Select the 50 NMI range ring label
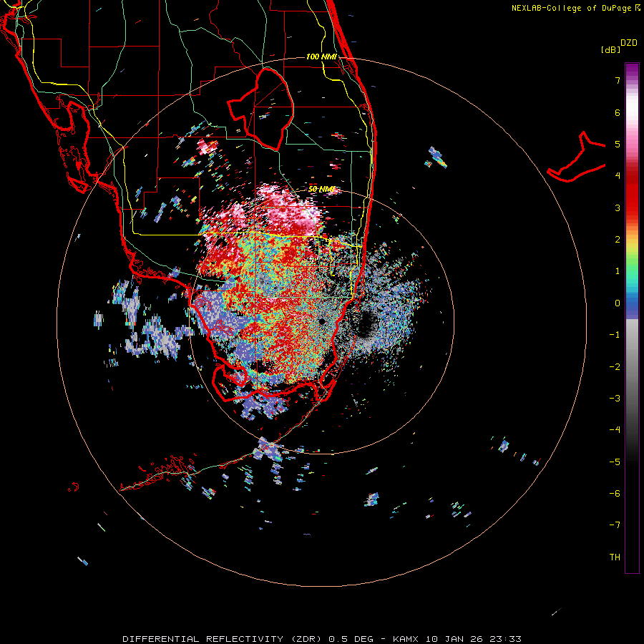Screen dimensions: 644x644 click(321, 189)
